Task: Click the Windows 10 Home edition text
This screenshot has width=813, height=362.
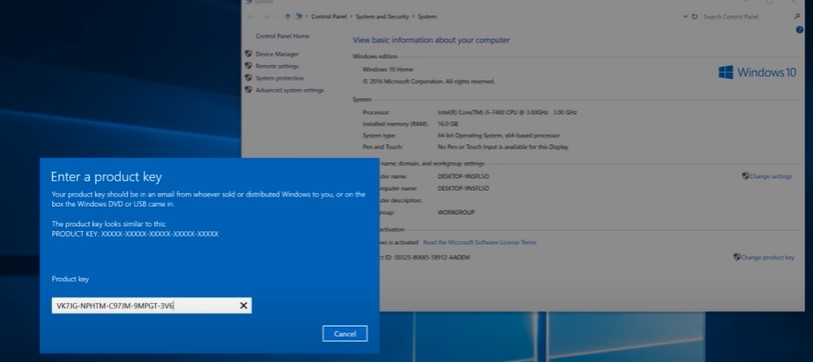Action: coord(388,69)
